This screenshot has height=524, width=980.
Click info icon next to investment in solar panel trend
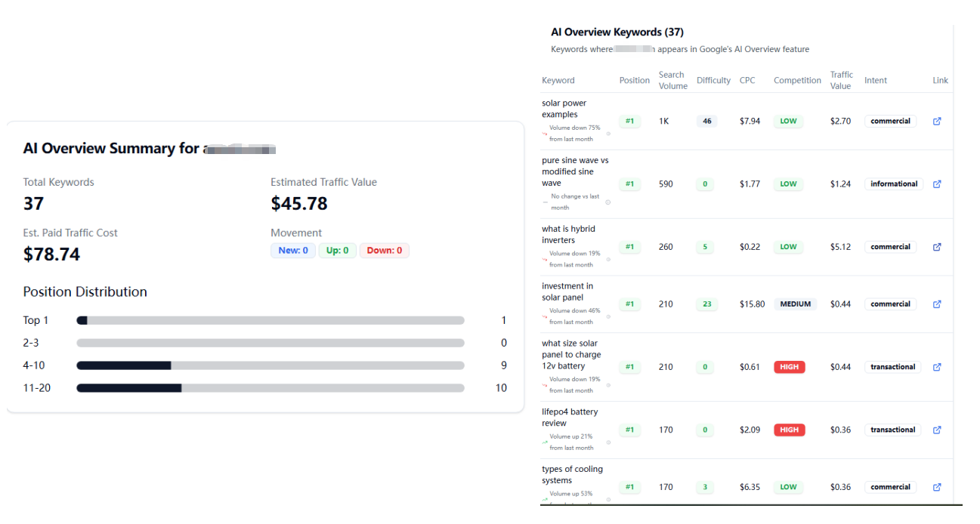[608, 316]
